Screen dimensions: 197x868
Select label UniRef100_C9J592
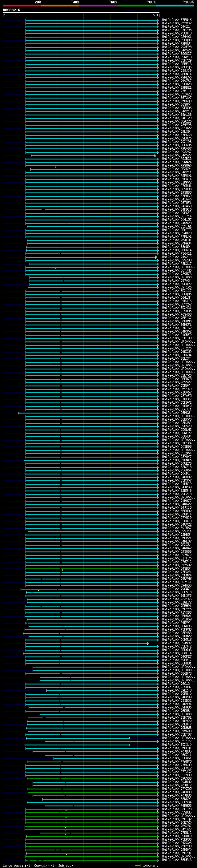pyautogui.click(x=176, y=643)
